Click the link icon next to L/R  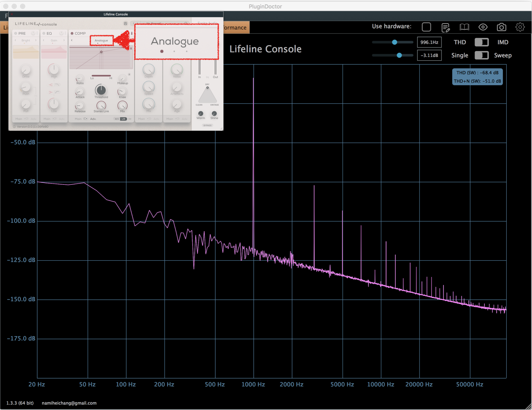[x=130, y=119]
